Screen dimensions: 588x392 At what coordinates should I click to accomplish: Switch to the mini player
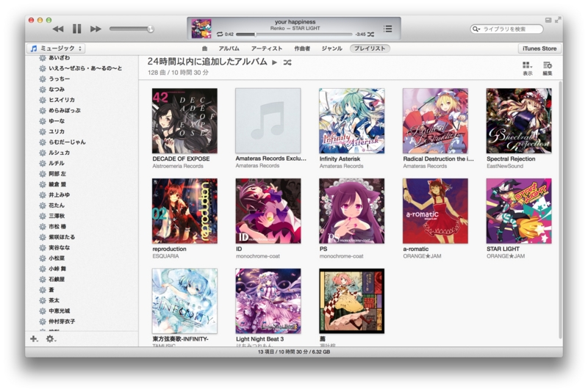(x=548, y=20)
